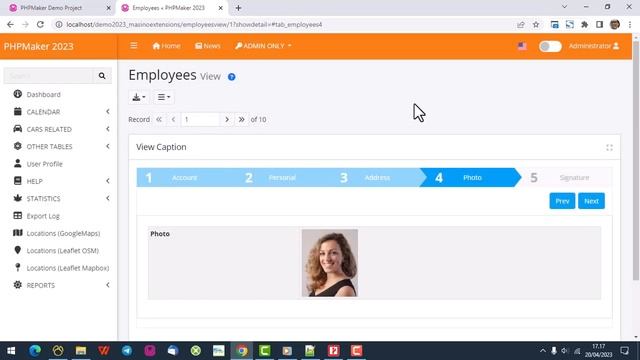Click the Next button

(x=591, y=201)
